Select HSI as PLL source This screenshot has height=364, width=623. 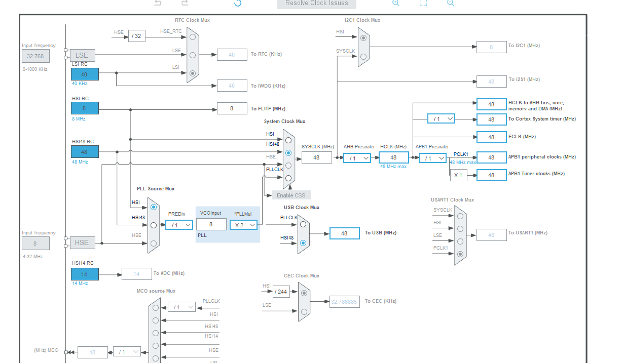coord(154,207)
